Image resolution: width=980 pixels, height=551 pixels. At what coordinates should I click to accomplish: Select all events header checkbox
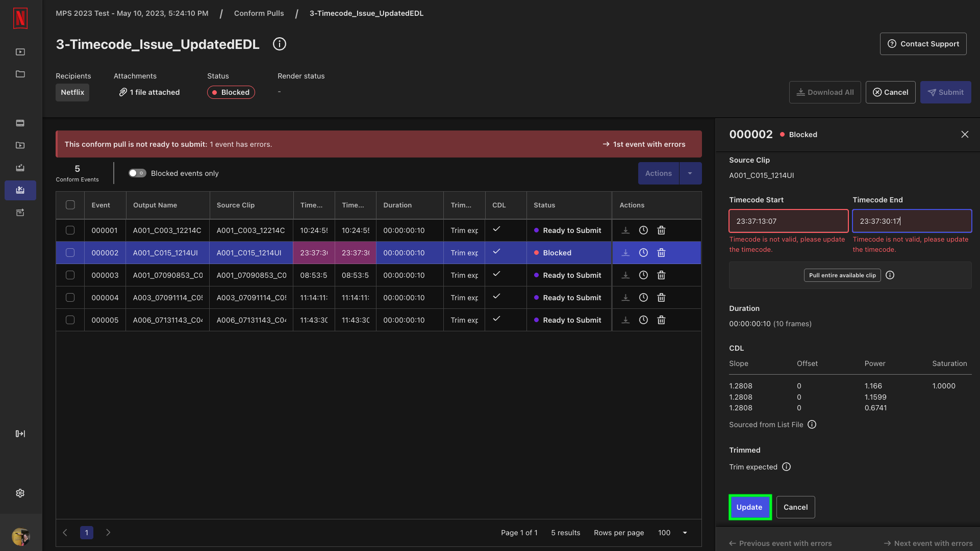click(70, 205)
